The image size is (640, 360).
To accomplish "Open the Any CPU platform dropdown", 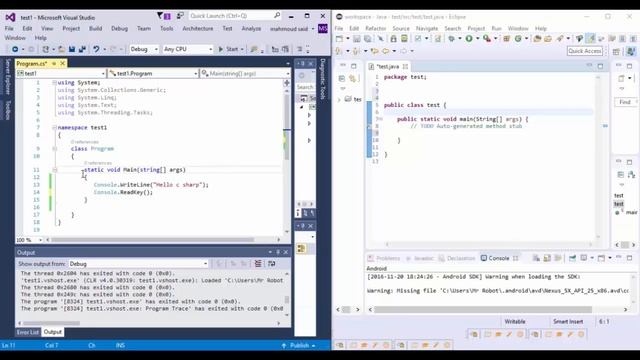I will coord(188,49).
